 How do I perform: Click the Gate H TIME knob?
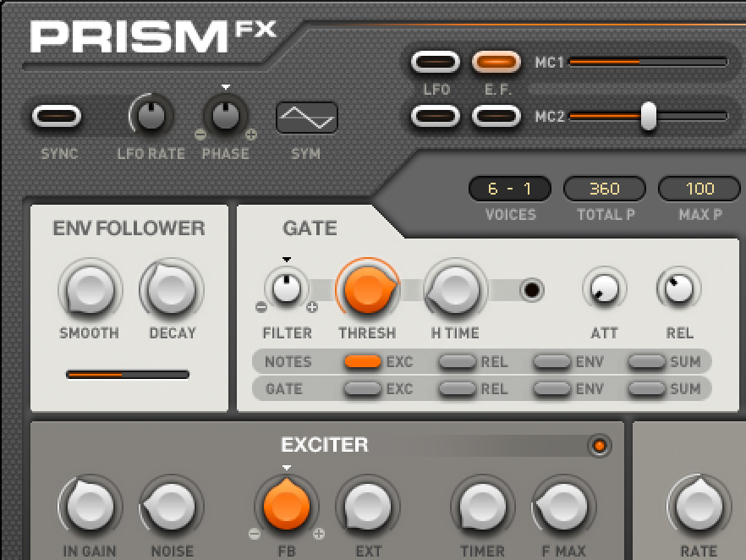point(456,289)
